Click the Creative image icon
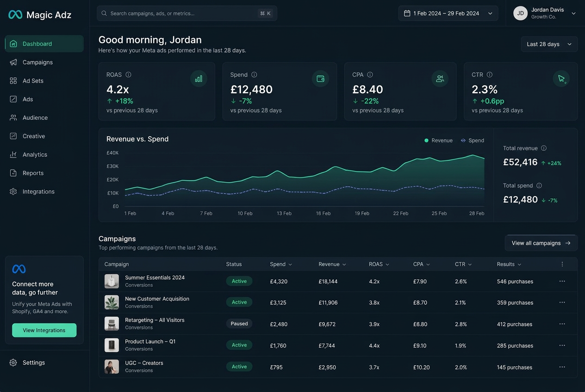Screen dimensions: 585x392 [13, 136]
